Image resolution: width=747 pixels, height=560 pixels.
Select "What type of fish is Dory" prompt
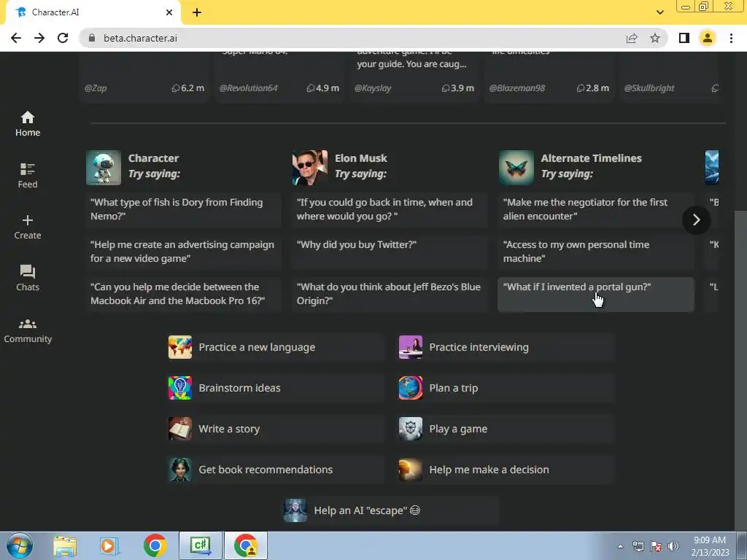click(183, 209)
